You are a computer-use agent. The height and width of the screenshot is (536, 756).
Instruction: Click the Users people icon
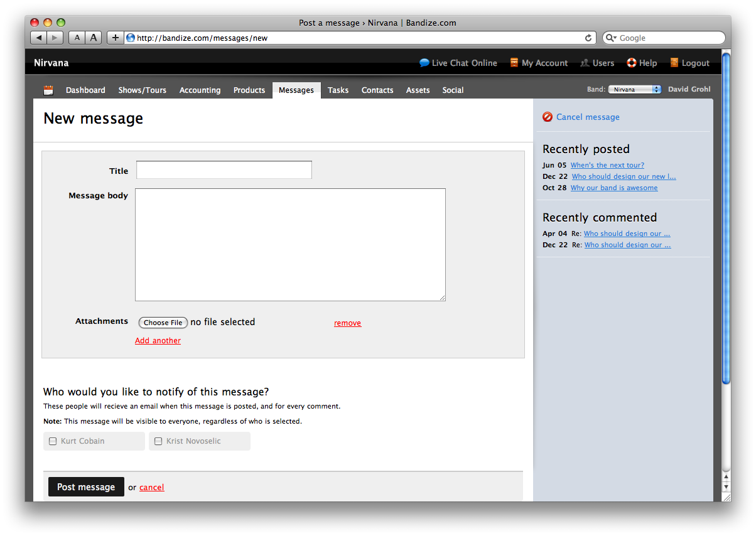coord(585,63)
